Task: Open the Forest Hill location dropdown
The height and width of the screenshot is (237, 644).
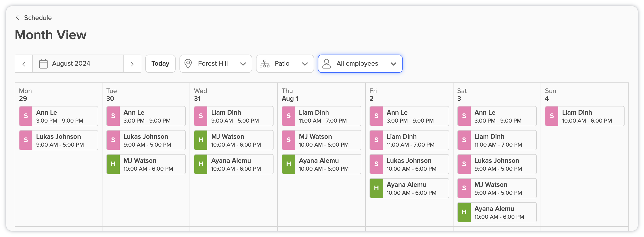Action: click(x=215, y=64)
